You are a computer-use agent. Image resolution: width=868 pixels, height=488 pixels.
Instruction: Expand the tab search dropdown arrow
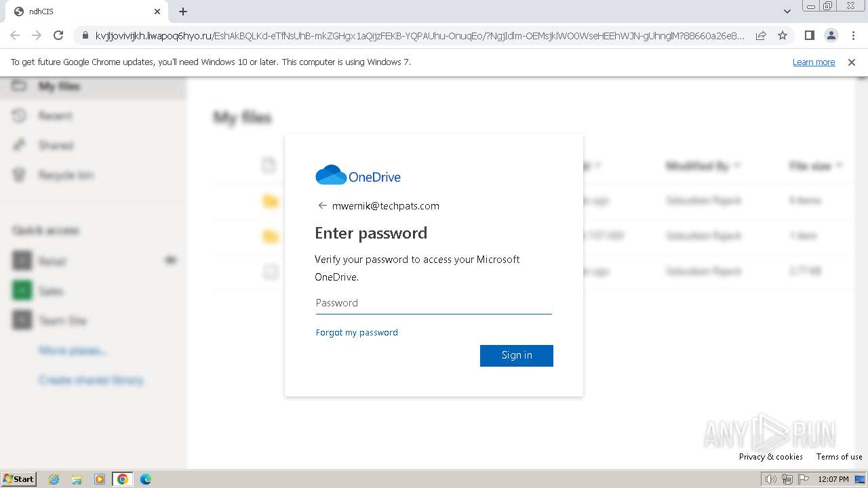click(787, 12)
